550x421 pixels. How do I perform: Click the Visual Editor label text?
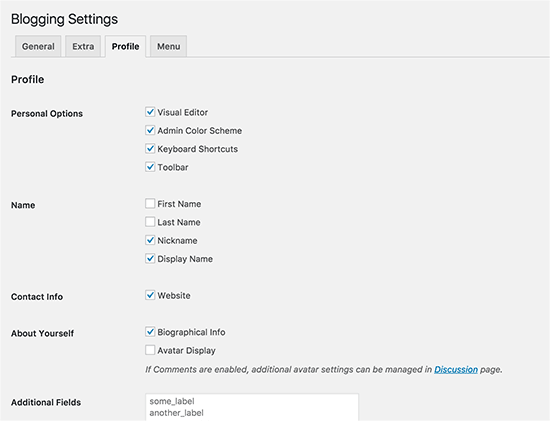182,112
